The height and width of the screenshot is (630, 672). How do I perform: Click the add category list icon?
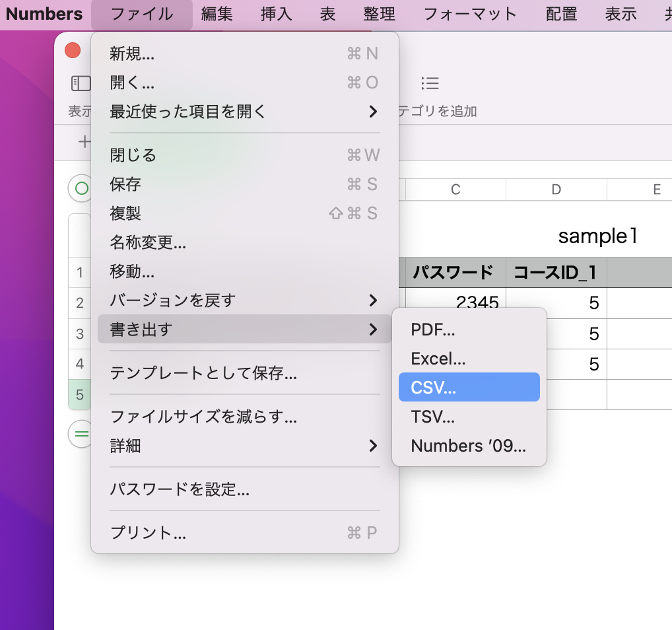tap(430, 83)
